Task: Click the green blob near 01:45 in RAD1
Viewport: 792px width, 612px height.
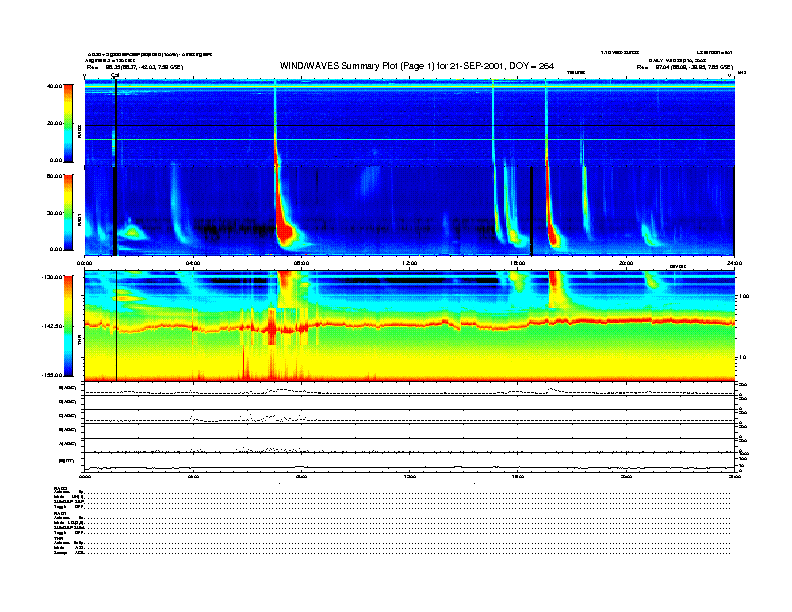Action: pyautogui.click(x=132, y=232)
